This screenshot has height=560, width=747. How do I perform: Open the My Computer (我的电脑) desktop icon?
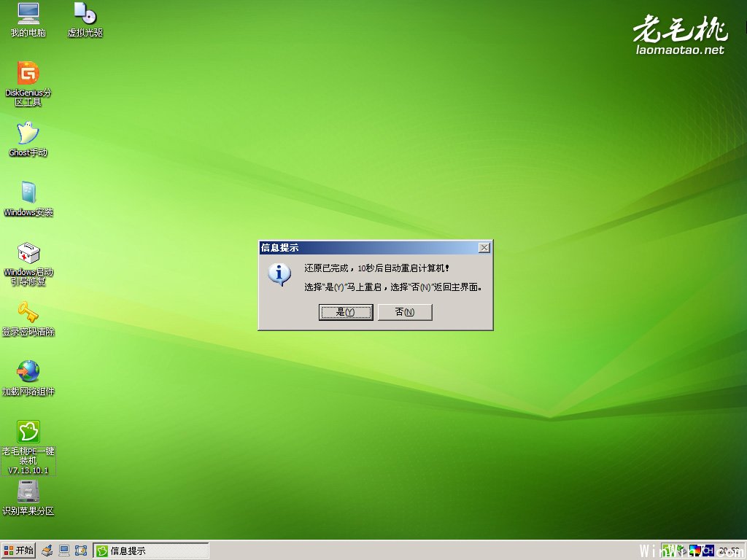pos(28,13)
